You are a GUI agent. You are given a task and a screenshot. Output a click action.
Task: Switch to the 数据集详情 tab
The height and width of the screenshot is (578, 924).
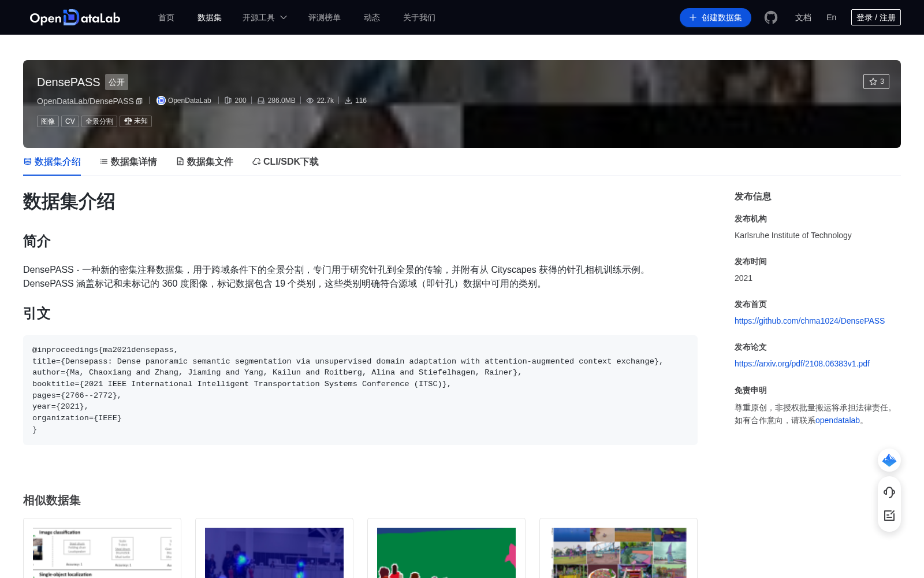[x=128, y=162]
